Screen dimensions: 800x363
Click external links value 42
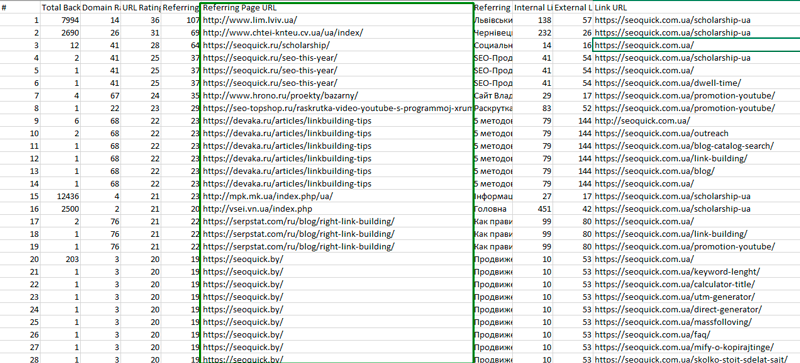(x=573, y=209)
